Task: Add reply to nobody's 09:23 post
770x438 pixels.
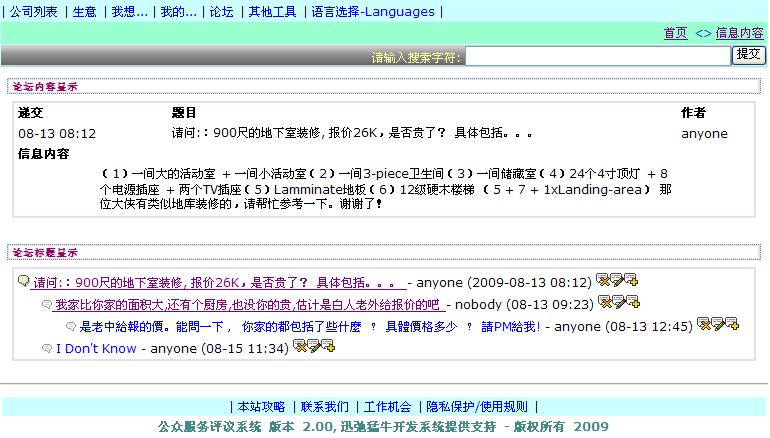Action: point(633,302)
